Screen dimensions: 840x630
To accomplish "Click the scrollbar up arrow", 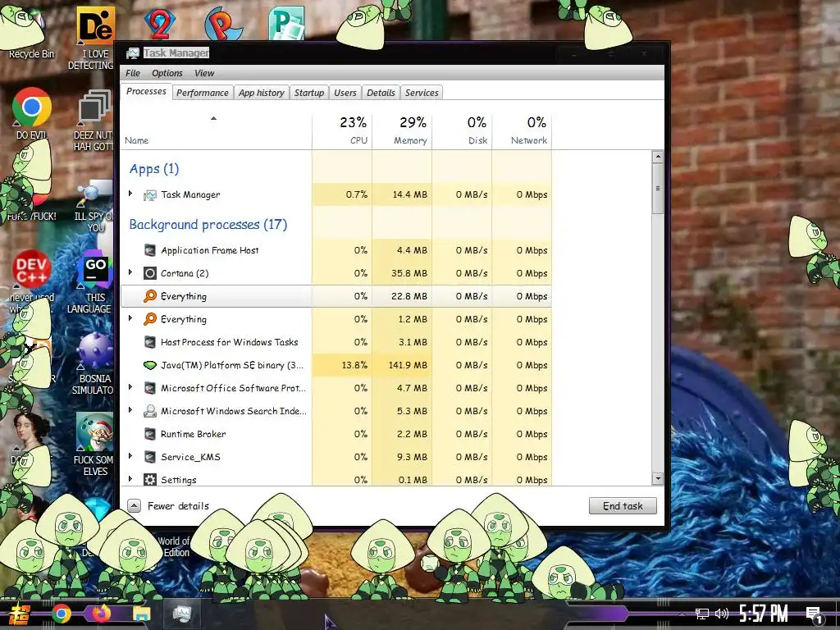I will 658,157.
